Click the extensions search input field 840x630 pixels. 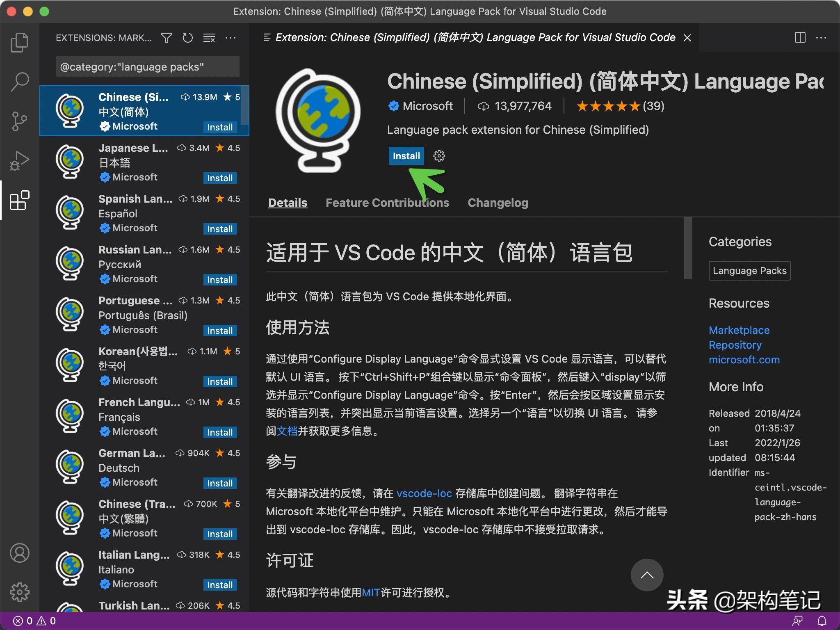(147, 66)
